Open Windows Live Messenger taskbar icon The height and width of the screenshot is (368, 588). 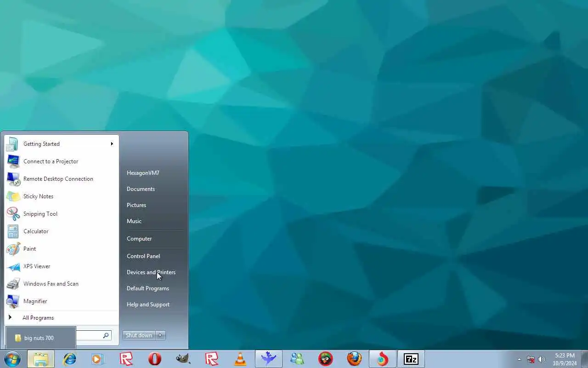pos(297,359)
